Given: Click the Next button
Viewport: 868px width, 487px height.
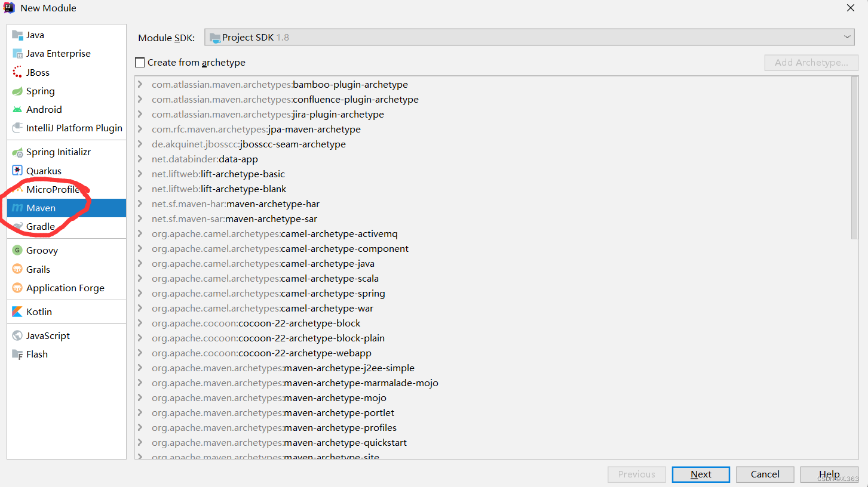Looking at the screenshot, I should 701,474.
